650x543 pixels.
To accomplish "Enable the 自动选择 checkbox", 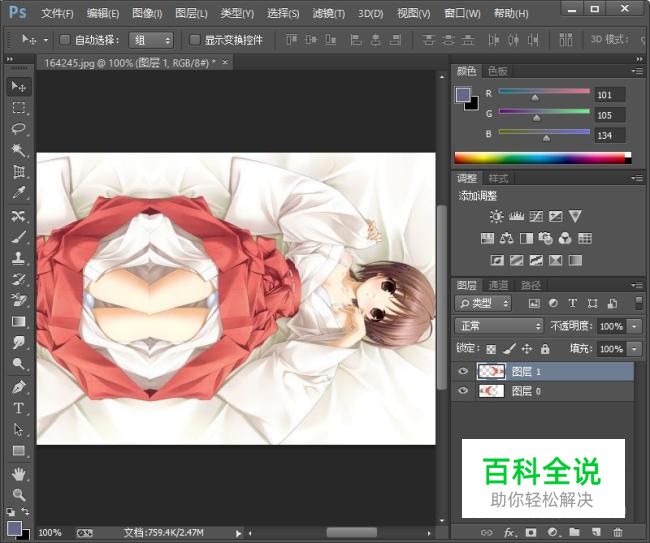I will [64, 40].
